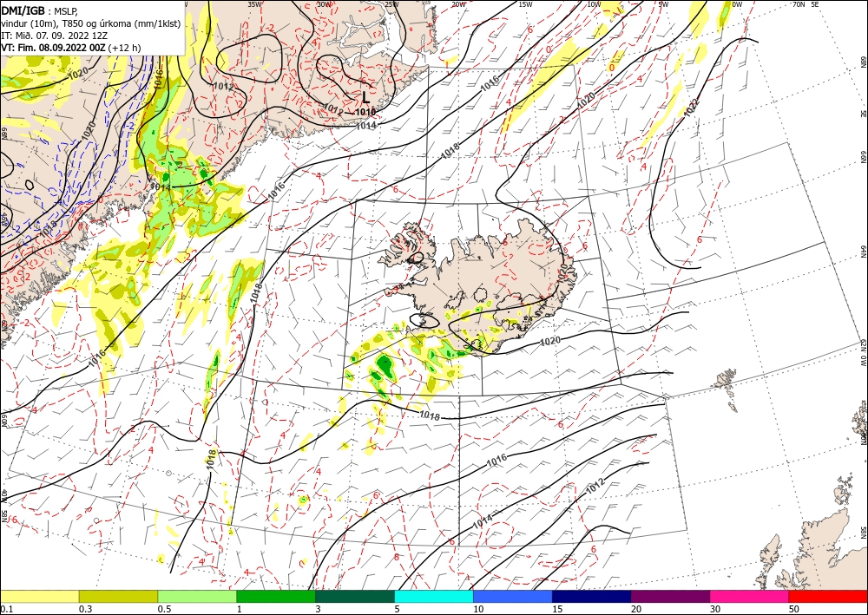The image size is (868, 615).
Task: Click the blue 10–15 legend color band
Action: [513, 596]
